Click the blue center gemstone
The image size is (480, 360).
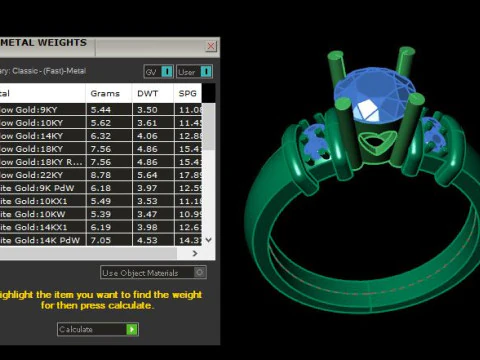click(375, 95)
